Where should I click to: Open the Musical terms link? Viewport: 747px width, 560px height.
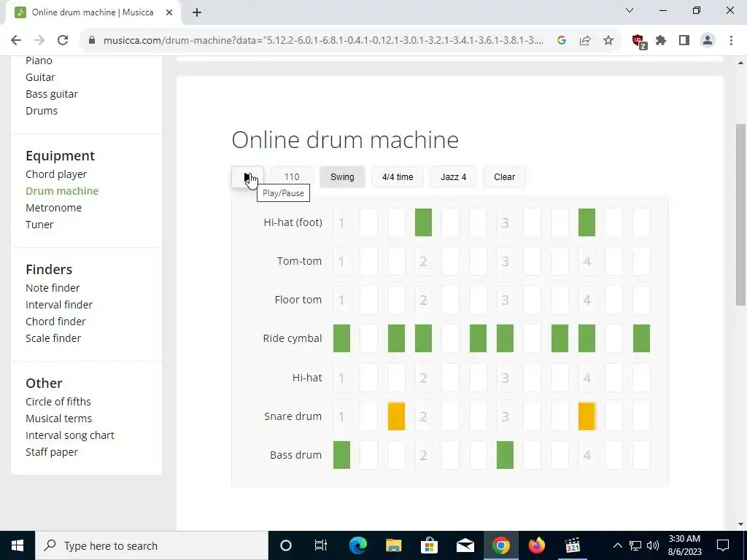click(x=58, y=419)
